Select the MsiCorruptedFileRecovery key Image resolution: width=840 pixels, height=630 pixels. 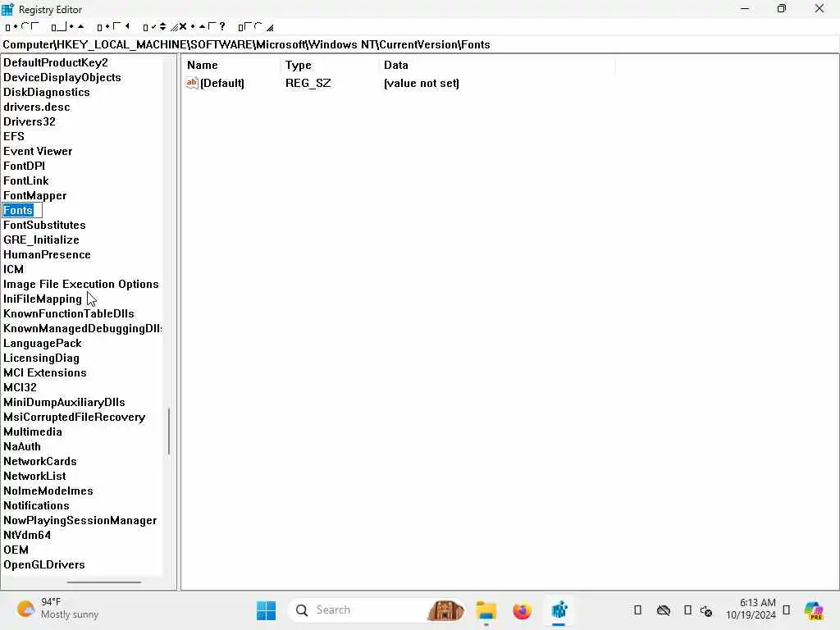tap(75, 417)
